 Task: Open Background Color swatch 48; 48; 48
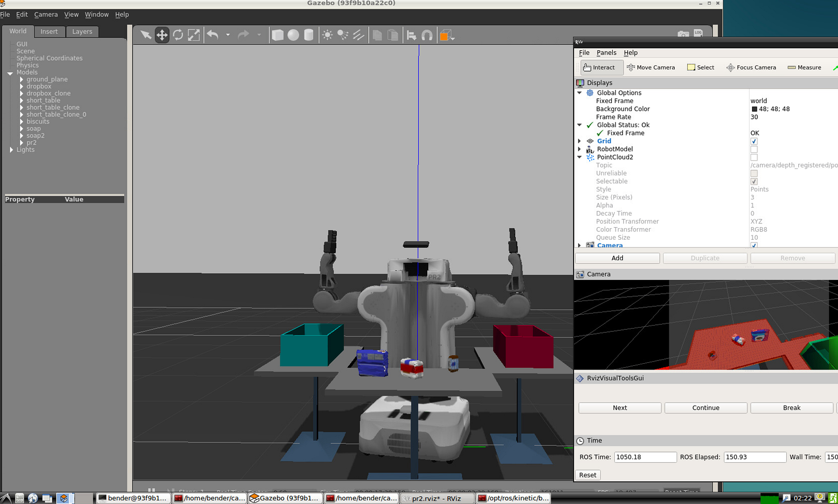(x=755, y=109)
